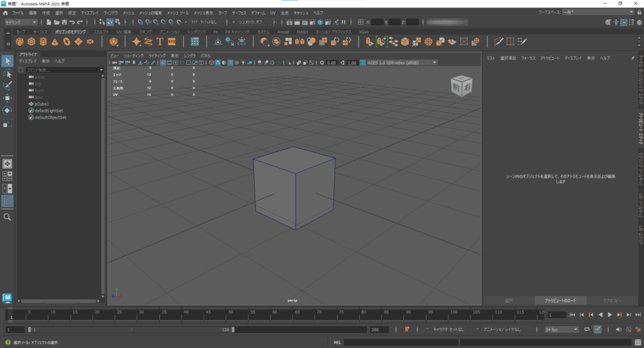Click the polygon cube shelf icon
Viewport: 644px width, 348px height.
click(x=32, y=42)
